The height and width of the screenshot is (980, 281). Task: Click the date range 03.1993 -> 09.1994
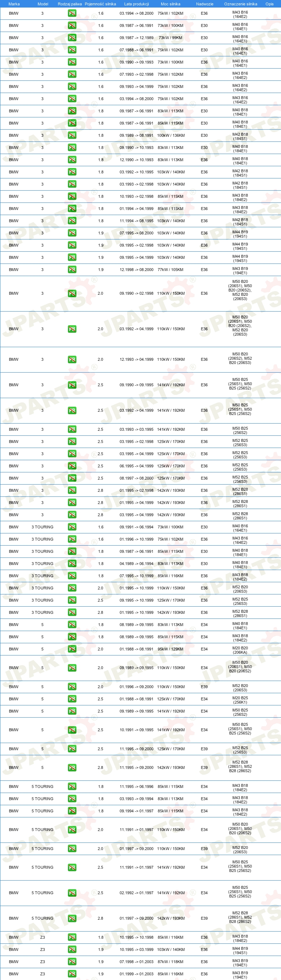(x=136, y=798)
